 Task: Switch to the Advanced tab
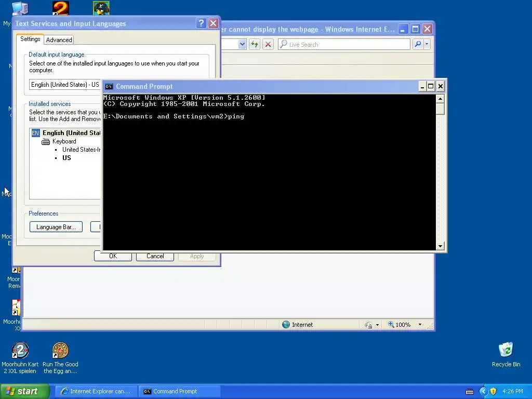click(x=59, y=40)
